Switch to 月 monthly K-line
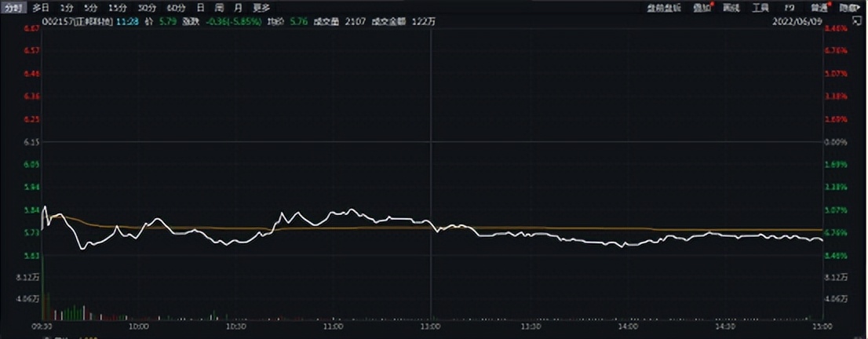 pyautogui.click(x=238, y=7)
